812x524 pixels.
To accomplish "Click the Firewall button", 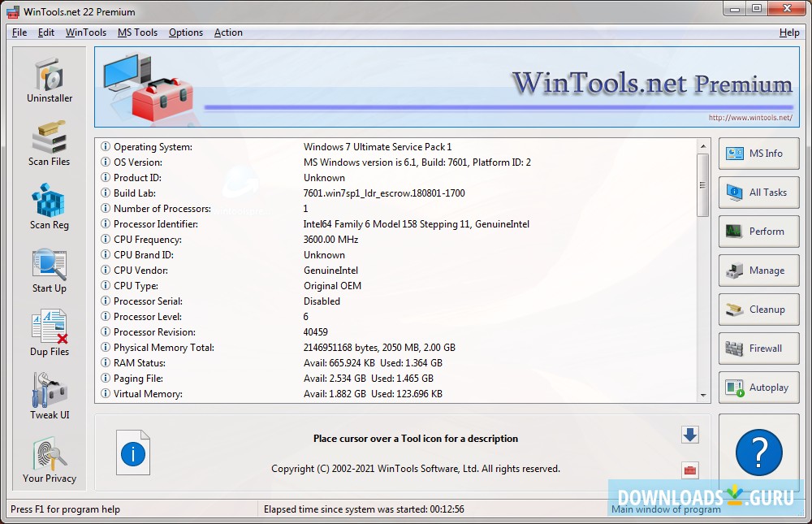I will pyautogui.click(x=758, y=349).
